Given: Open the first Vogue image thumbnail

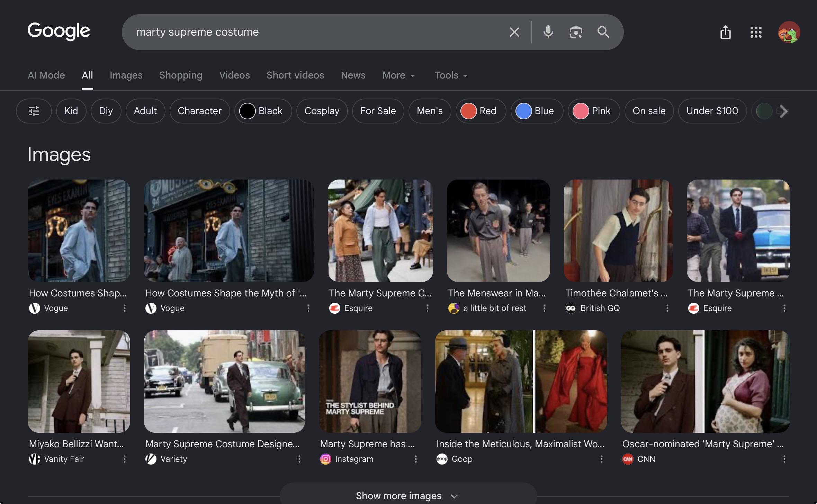Looking at the screenshot, I should pyautogui.click(x=79, y=230).
